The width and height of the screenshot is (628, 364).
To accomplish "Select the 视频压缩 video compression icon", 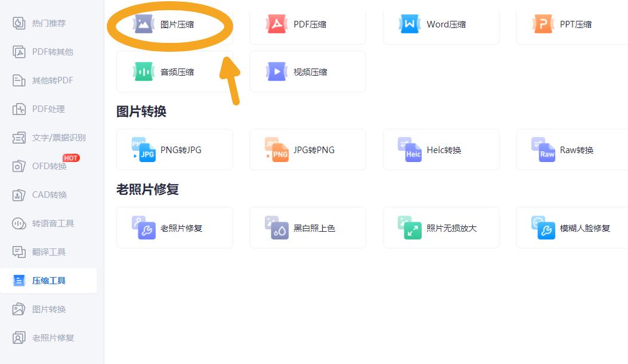I will [x=276, y=72].
